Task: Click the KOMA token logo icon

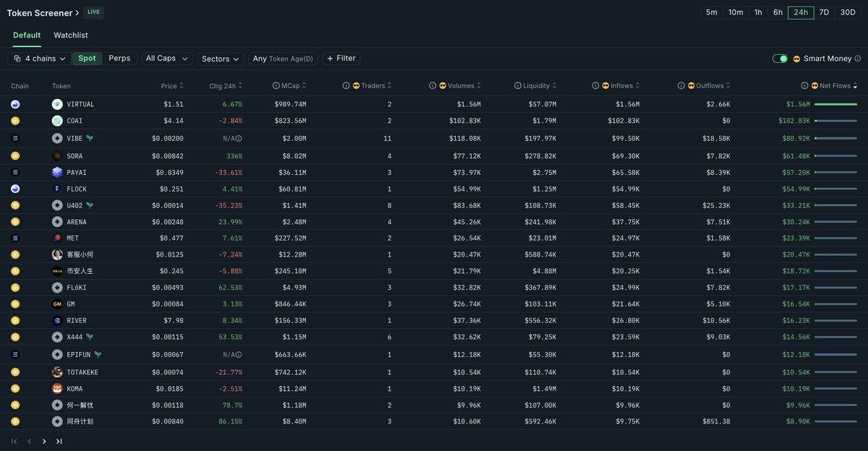Action: click(x=57, y=388)
